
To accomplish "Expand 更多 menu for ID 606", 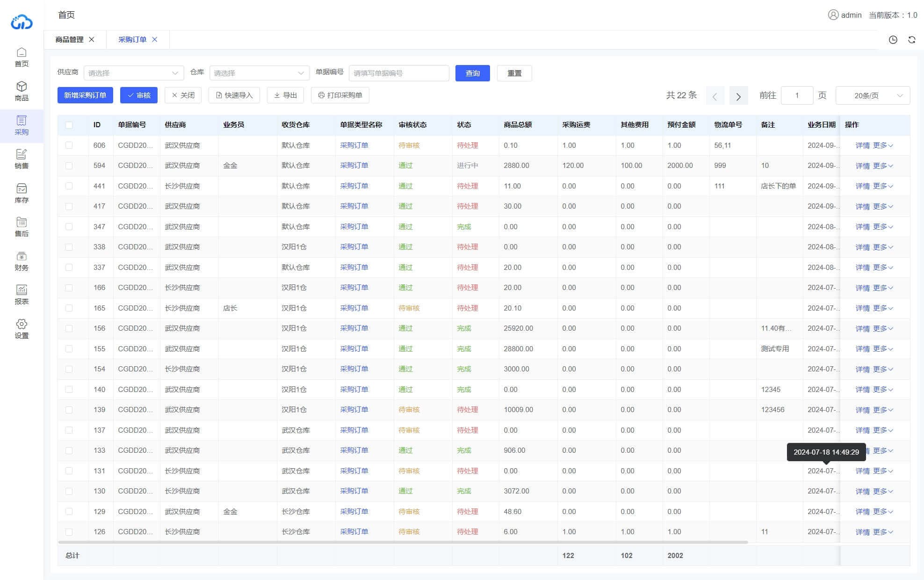I will pyautogui.click(x=883, y=145).
